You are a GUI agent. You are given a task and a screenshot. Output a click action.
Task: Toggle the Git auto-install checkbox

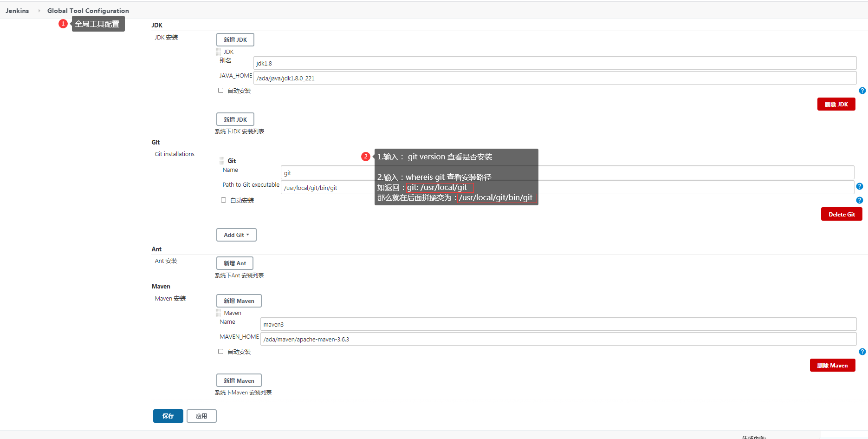[x=224, y=200]
